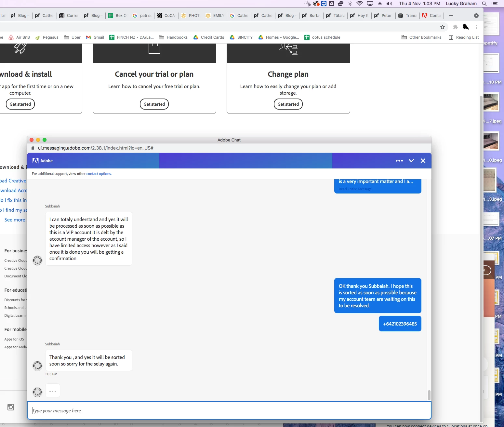Switch to the Bex C tab
The width and height of the screenshot is (504, 427).
coord(117,16)
